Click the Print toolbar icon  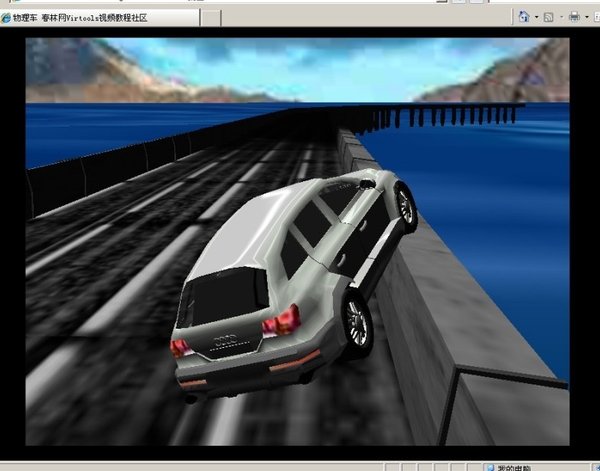click(x=574, y=17)
